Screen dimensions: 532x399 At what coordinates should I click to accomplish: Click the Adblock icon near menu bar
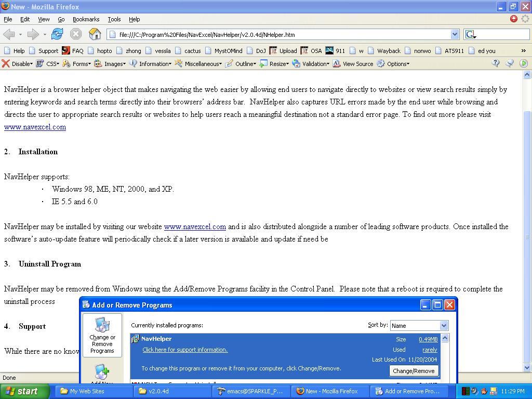(513, 19)
